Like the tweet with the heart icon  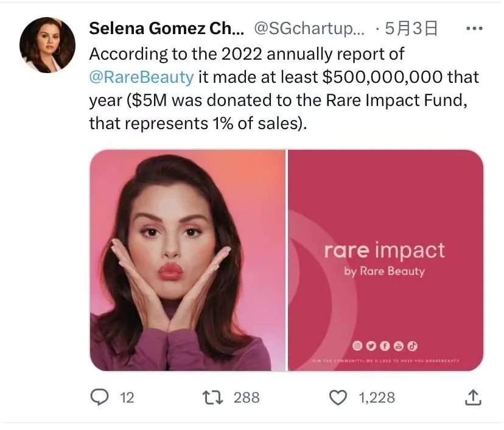[337, 398]
